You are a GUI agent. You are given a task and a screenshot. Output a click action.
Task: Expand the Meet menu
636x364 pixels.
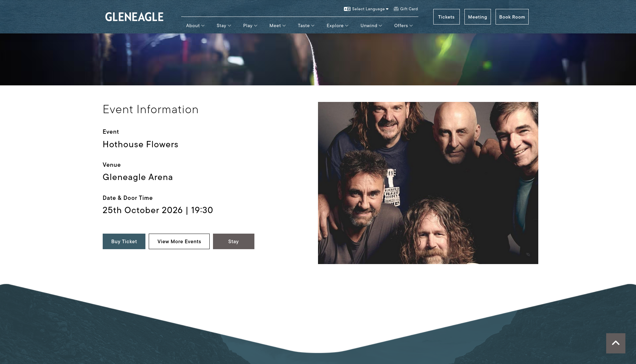[278, 25]
